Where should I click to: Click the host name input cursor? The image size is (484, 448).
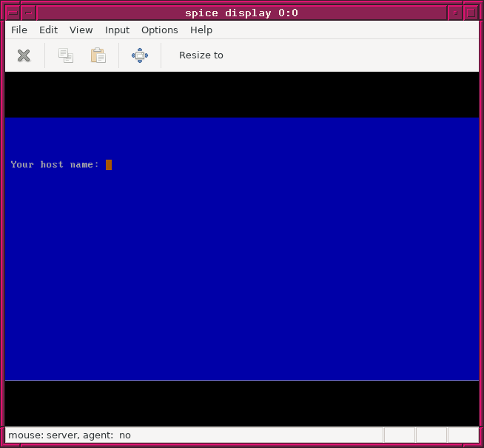coord(109,165)
